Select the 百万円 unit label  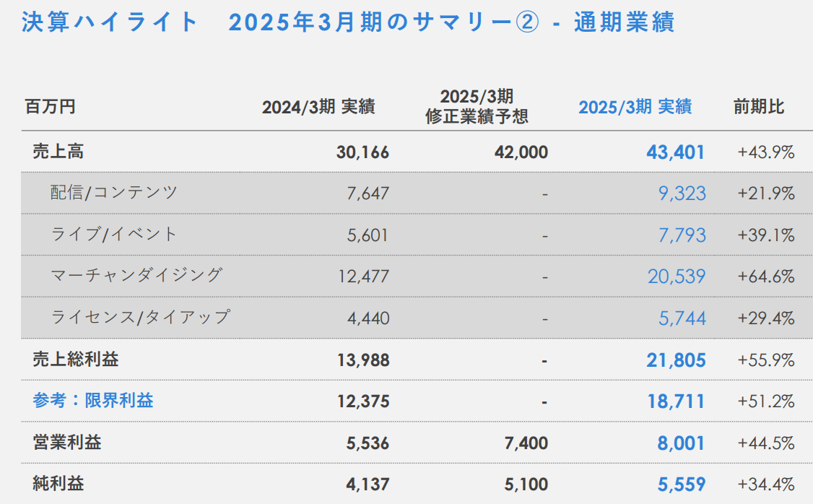[51, 106]
